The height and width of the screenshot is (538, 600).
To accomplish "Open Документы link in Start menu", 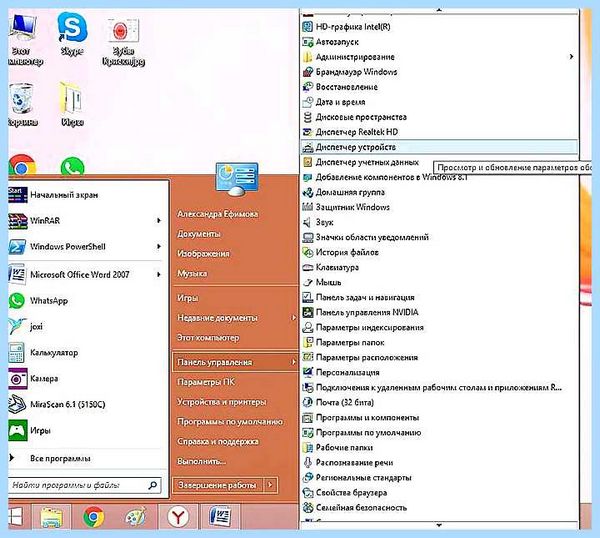I will pos(199,234).
